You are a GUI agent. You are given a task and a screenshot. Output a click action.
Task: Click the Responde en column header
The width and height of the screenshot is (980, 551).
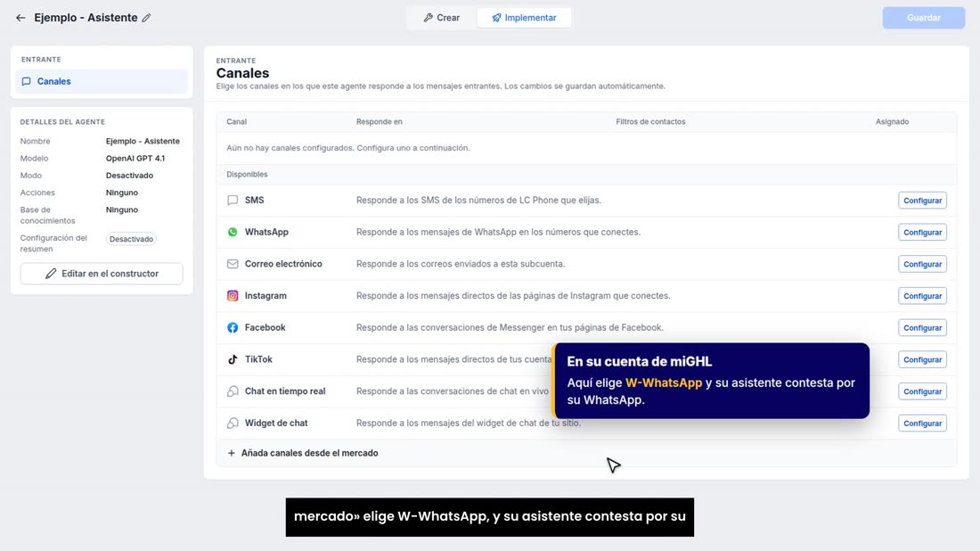(x=379, y=122)
